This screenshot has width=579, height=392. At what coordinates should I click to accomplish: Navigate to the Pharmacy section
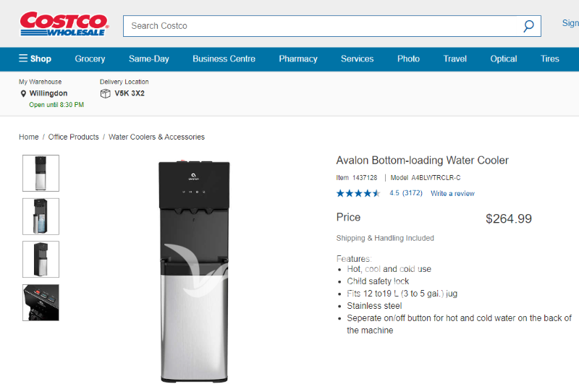pyautogui.click(x=298, y=59)
